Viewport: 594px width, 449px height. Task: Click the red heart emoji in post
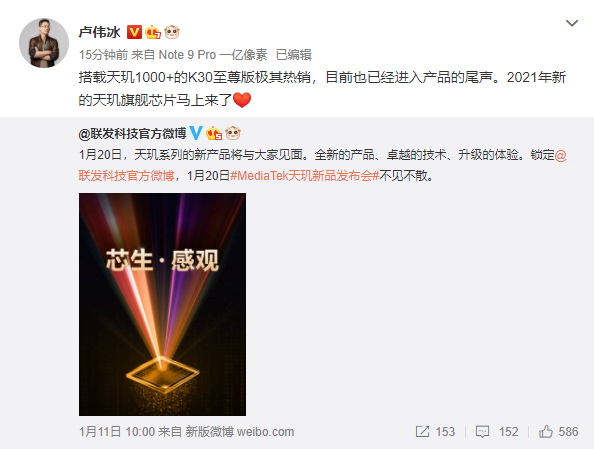click(x=242, y=100)
